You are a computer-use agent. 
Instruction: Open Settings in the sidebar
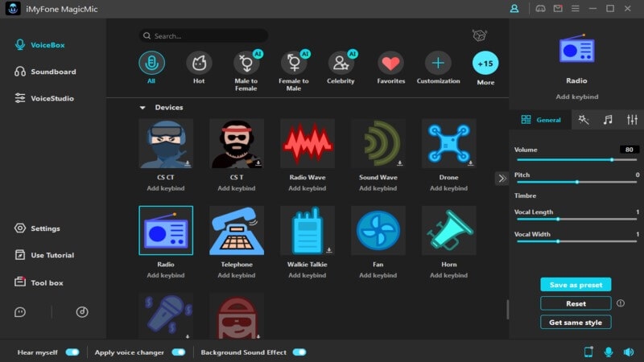pyautogui.click(x=37, y=228)
